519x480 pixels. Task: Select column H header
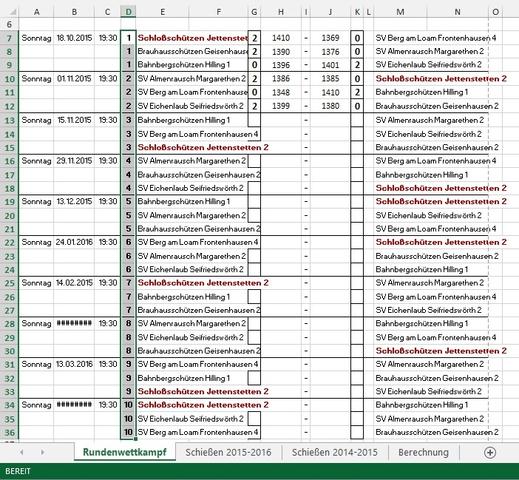click(281, 12)
